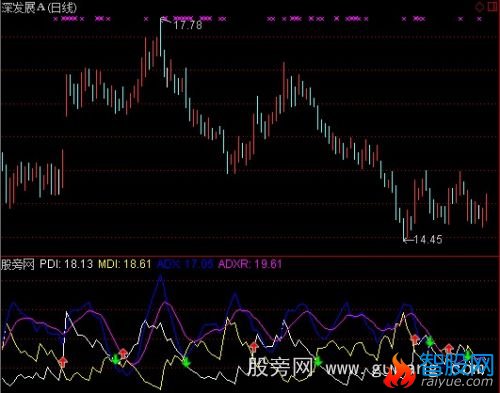Click the candlestick at the 17.78 peak
This screenshot has width=500, height=393.
pos(161,37)
